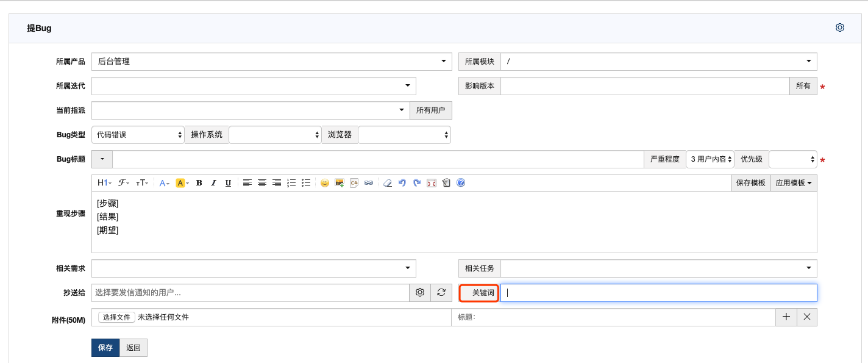This screenshot has height=363, width=868.
Task: Open the heading H1 format menu
Action: click(x=104, y=183)
